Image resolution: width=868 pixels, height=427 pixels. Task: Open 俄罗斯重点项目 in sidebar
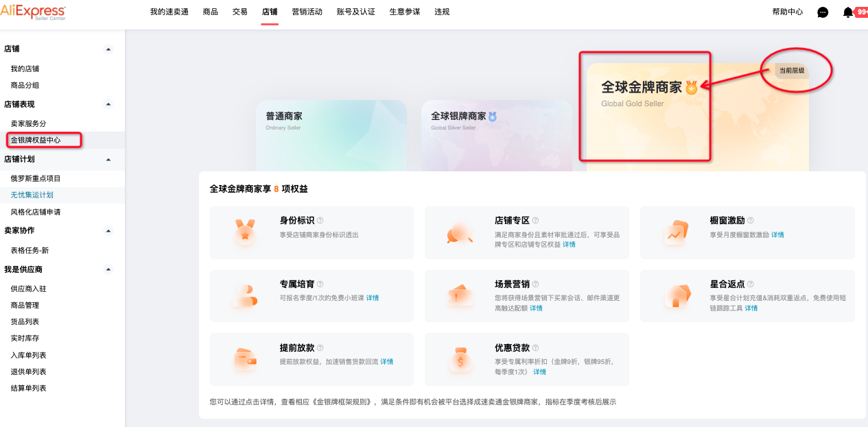[36, 178]
